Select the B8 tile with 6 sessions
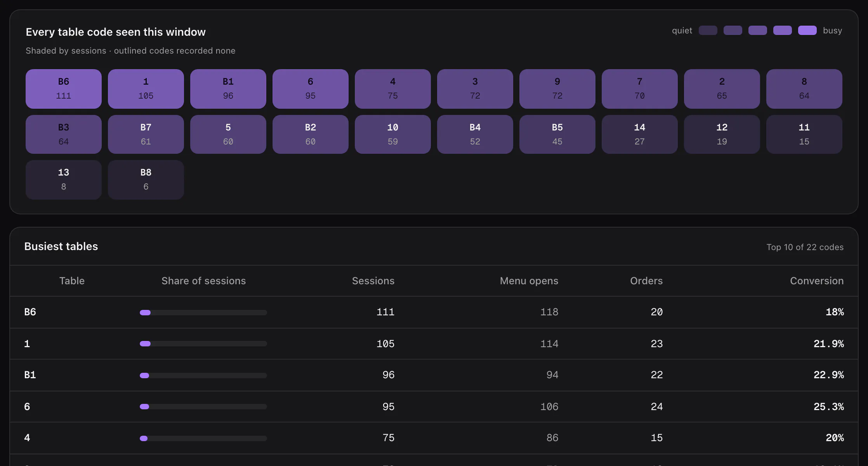Viewport: 868px width, 466px height. (x=146, y=180)
